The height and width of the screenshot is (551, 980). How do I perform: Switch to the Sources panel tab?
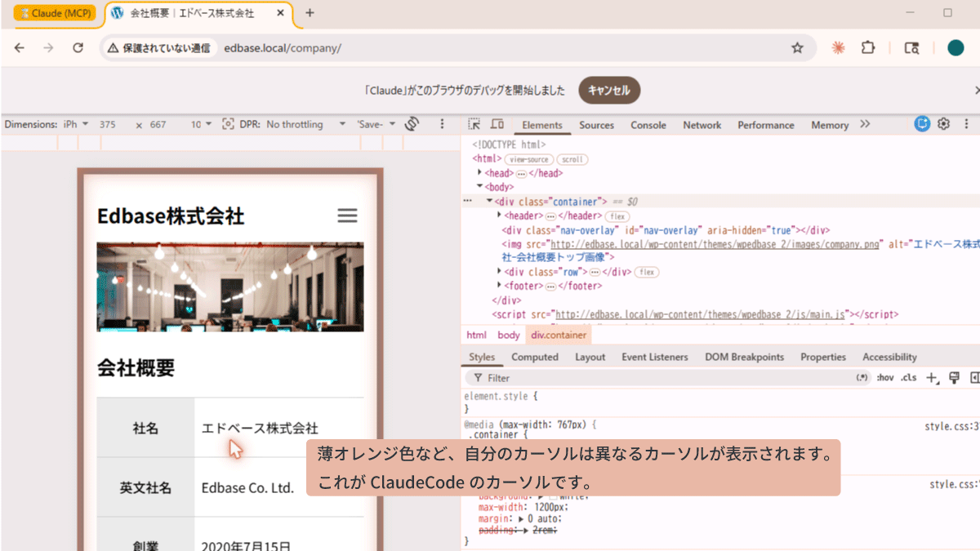point(596,125)
